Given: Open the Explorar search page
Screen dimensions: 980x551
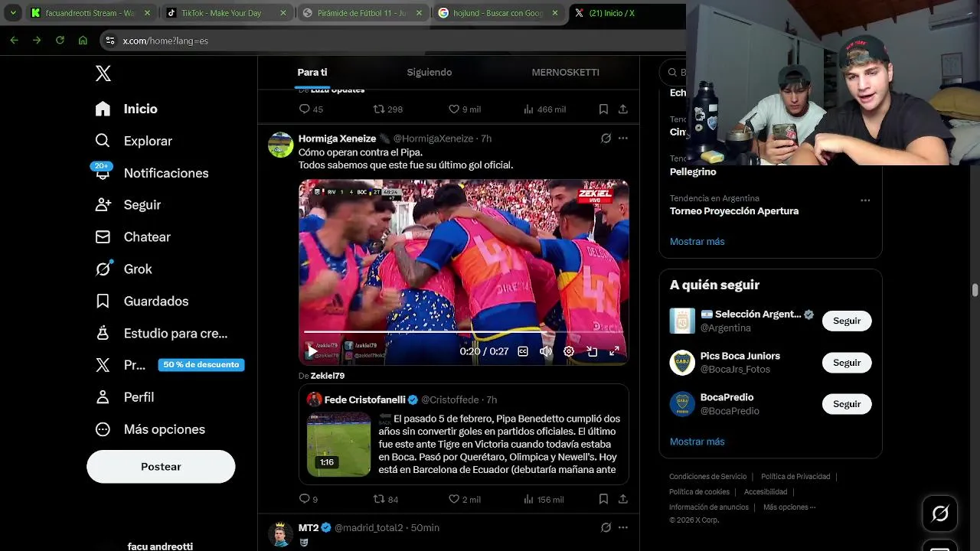Looking at the screenshot, I should (133, 141).
